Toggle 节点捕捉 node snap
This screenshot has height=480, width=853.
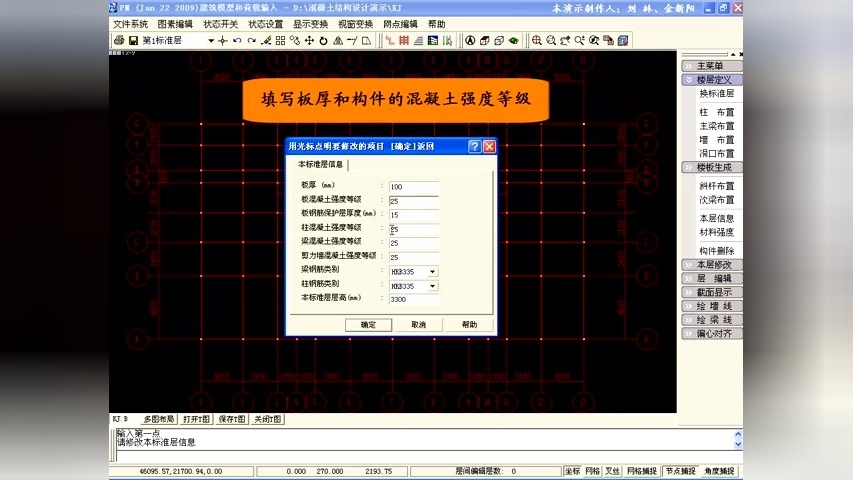(x=681, y=471)
